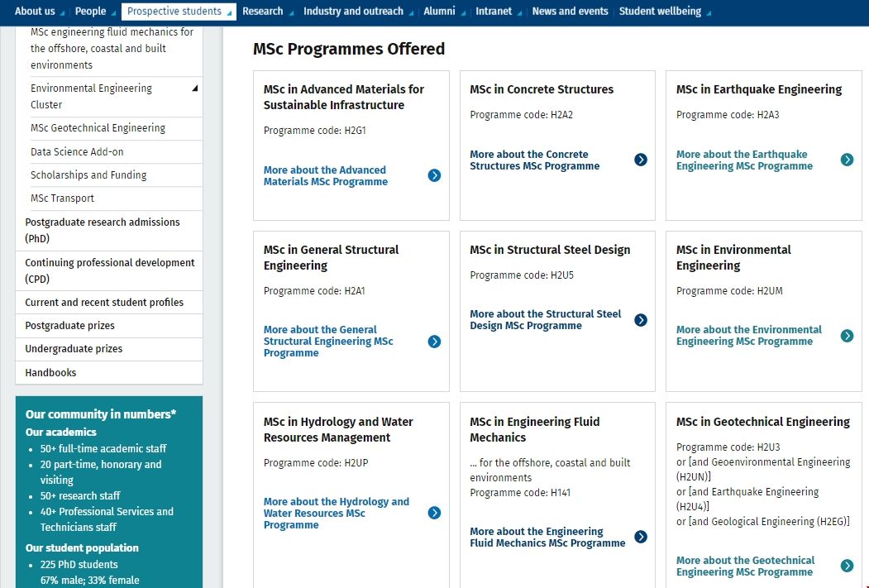Open the Data Science Add-on page

[77, 152]
